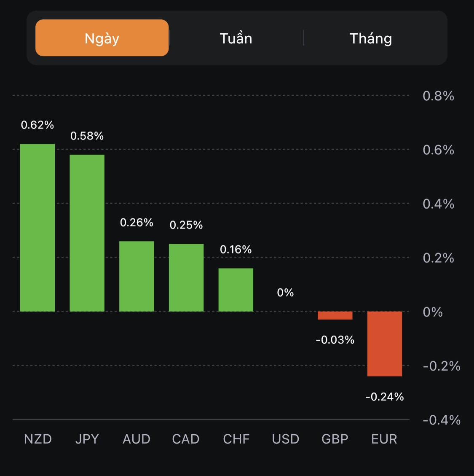474x476 pixels.
Task: Click the NZD currency label
Action: click(38, 439)
